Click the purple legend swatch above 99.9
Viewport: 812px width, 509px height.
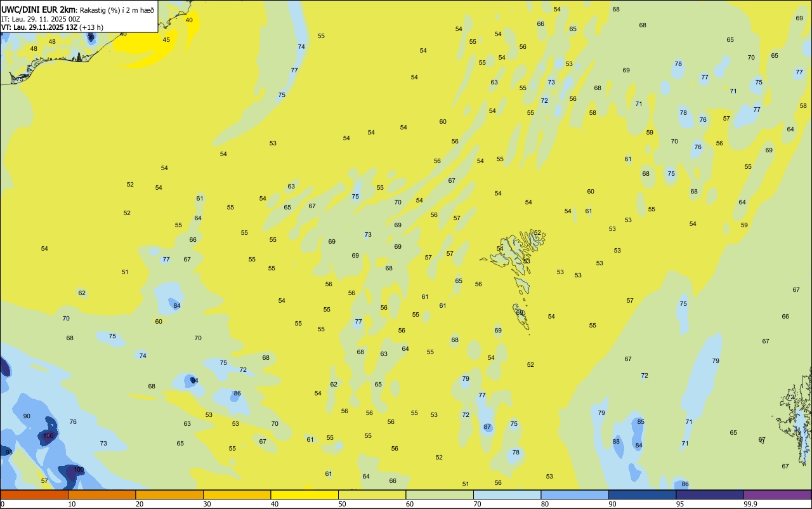click(778, 494)
